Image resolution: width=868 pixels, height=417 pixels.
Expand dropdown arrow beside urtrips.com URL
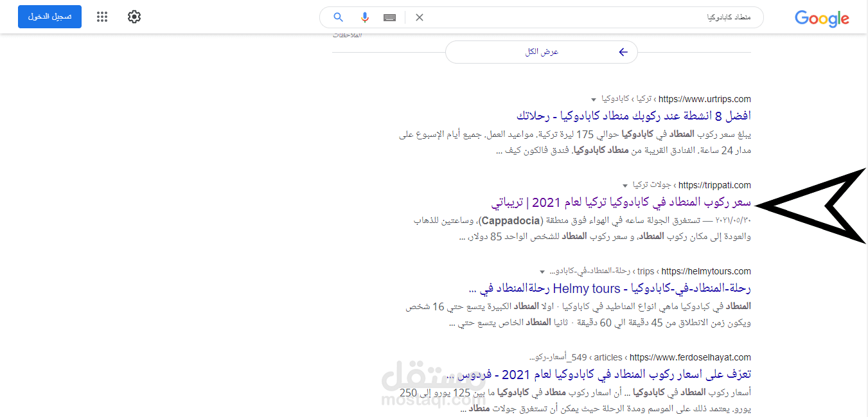tap(593, 100)
